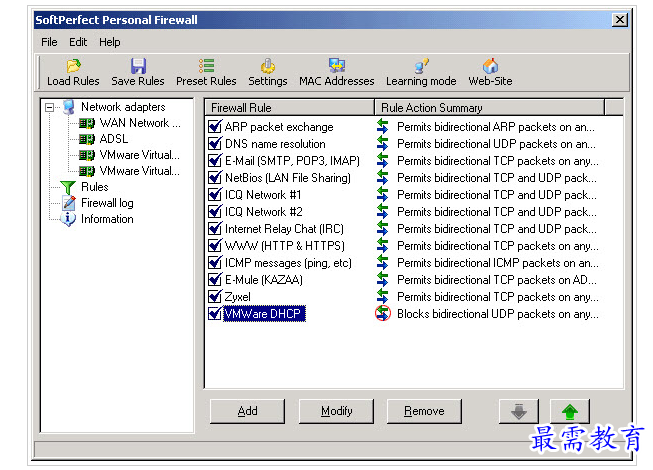
Task: Toggle the E-Mule (KAZAA) checkbox
Action: tap(215, 280)
